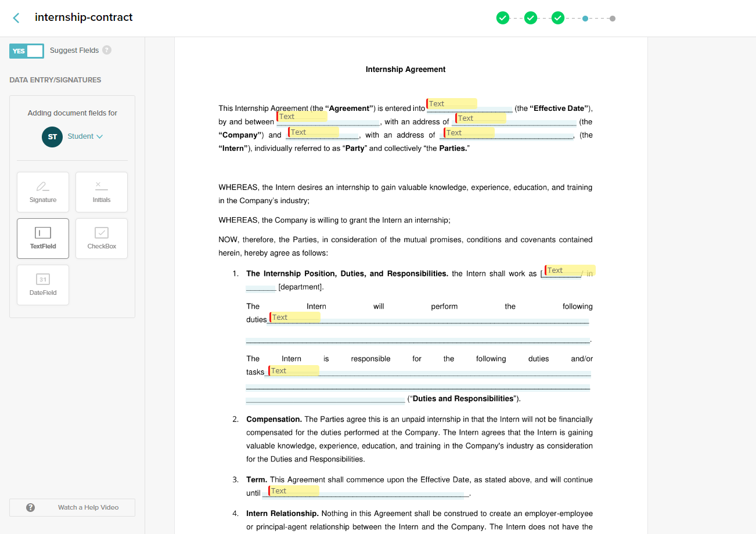Click the help icon beside Watch a Help Video
This screenshot has width=756, height=534.
point(30,507)
